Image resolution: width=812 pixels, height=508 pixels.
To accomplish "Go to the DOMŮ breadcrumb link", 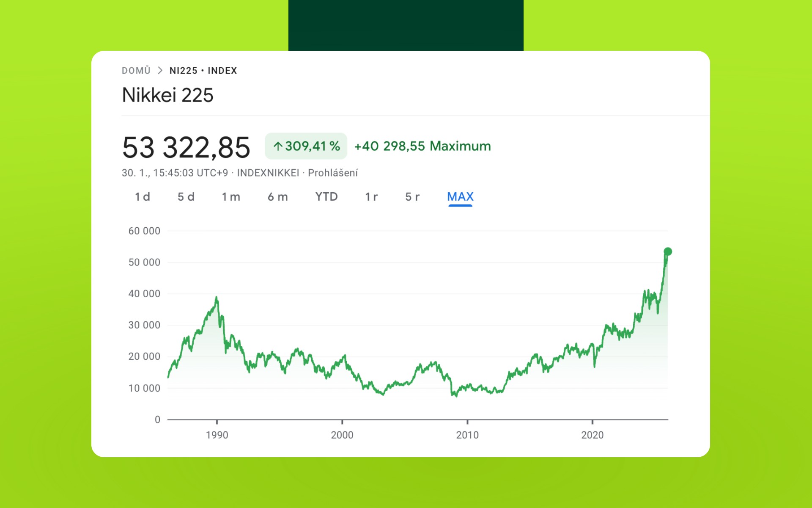I will pyautogui.click(x=136, y=71).
